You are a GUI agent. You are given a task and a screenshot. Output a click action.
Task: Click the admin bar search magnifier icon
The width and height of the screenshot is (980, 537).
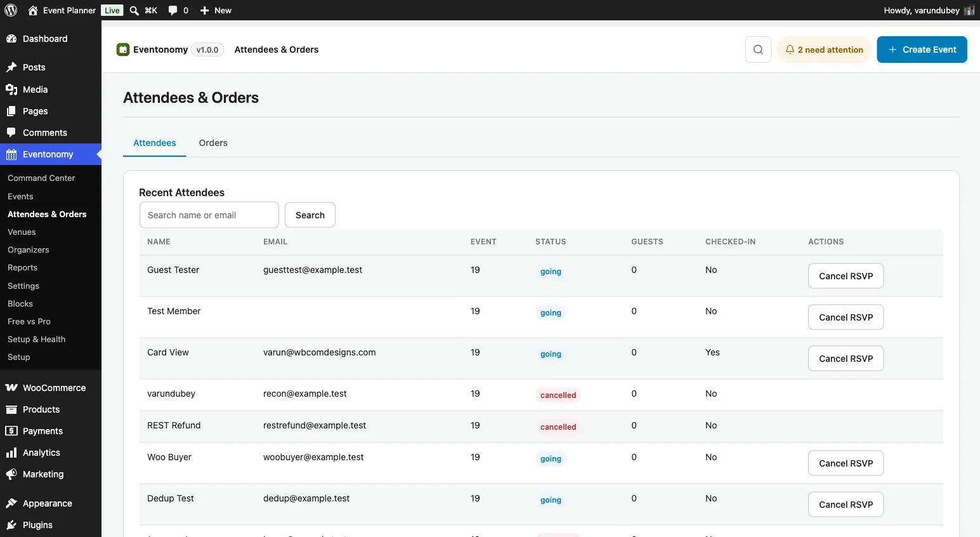[134, 10]
